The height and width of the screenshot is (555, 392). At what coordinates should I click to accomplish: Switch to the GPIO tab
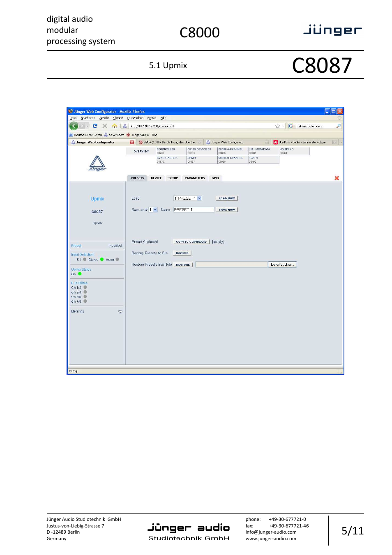coord(215,178)
